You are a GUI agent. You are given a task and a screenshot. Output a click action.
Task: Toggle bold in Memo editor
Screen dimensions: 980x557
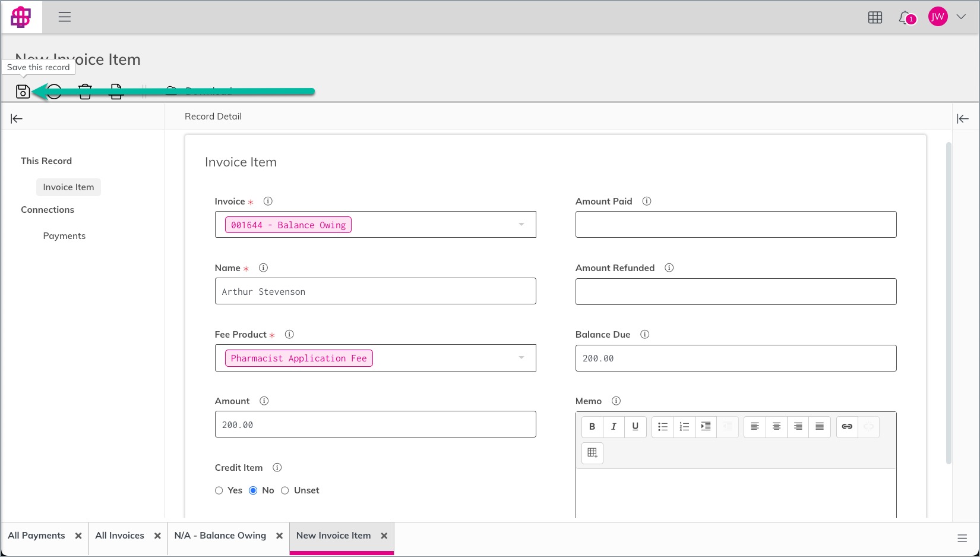[x=592, y=426]
